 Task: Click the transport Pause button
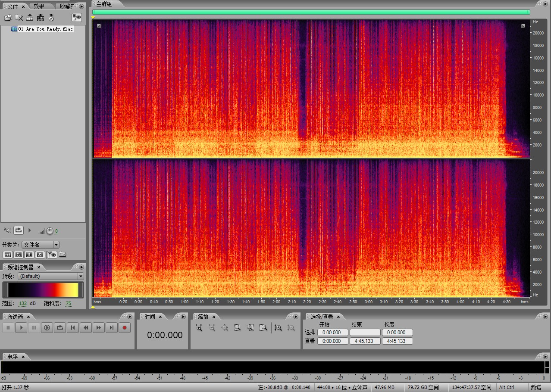(x=34, y=328)
